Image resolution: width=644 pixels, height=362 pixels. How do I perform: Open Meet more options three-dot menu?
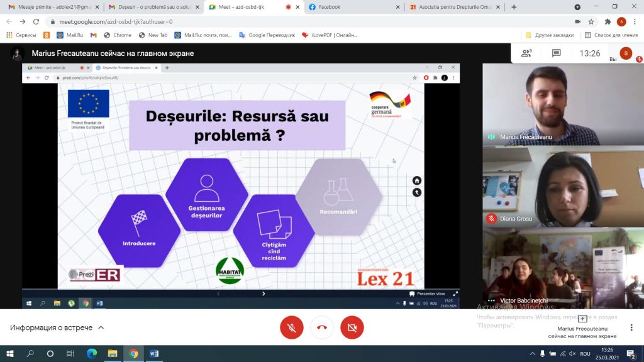[x=631, y=327]
